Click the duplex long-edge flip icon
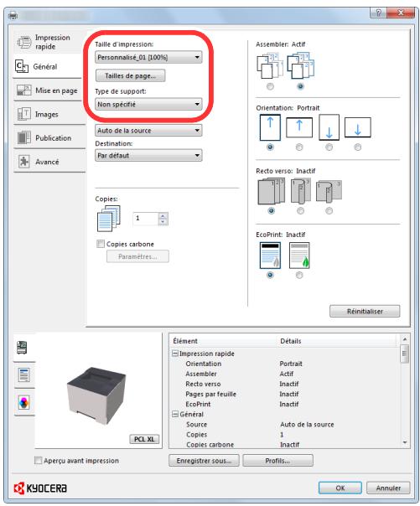420x506 pixels. coord(301,191)
